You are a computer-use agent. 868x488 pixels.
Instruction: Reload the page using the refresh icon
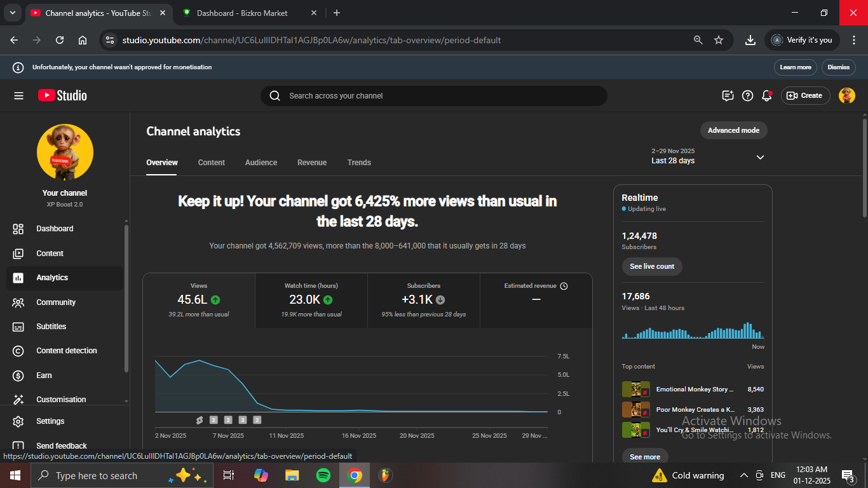(x=60, y=40)
